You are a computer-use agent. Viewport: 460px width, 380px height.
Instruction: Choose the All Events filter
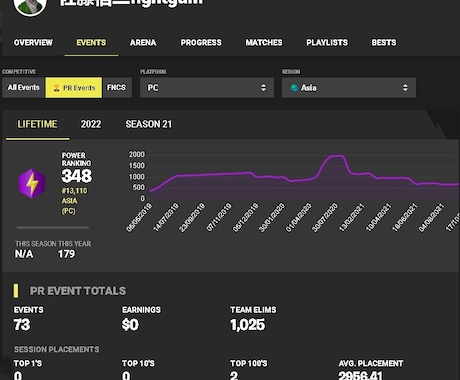pyautogui.click(x=23, y=88)
